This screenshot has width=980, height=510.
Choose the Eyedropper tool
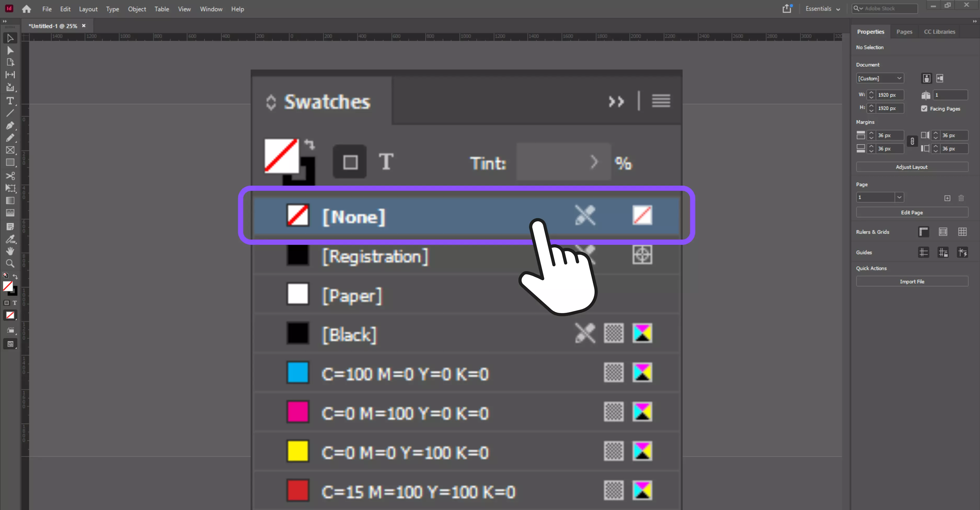(x=10, y=239)
